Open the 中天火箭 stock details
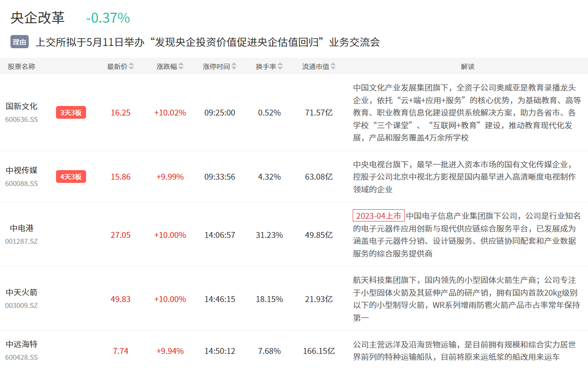 (x=21, y=292)
